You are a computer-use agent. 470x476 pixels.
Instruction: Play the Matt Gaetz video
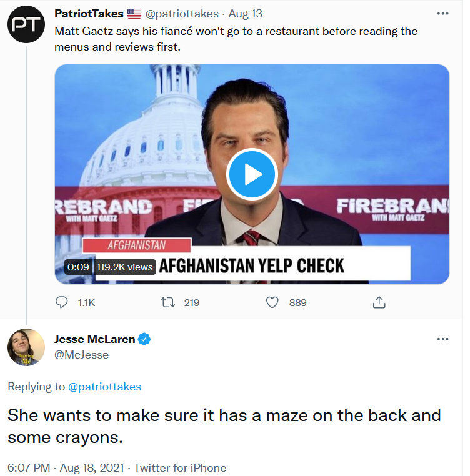(x=252, y=174)
